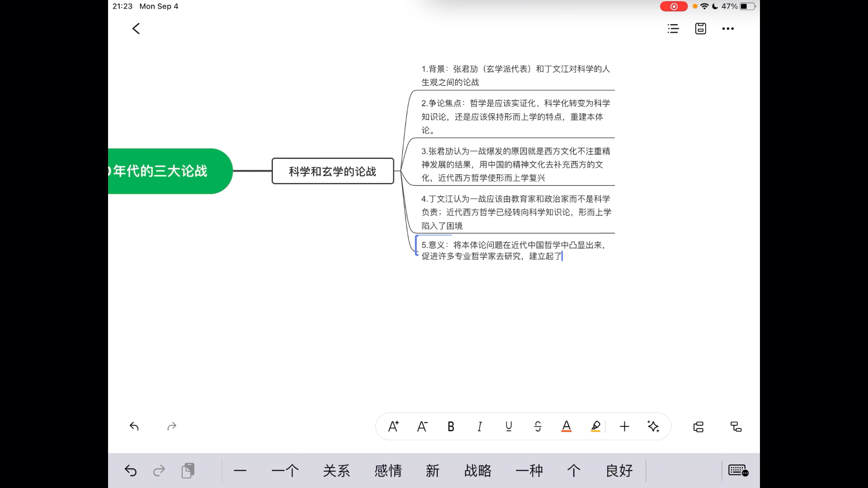Open the highlight color picker

[x=595, y=426]
